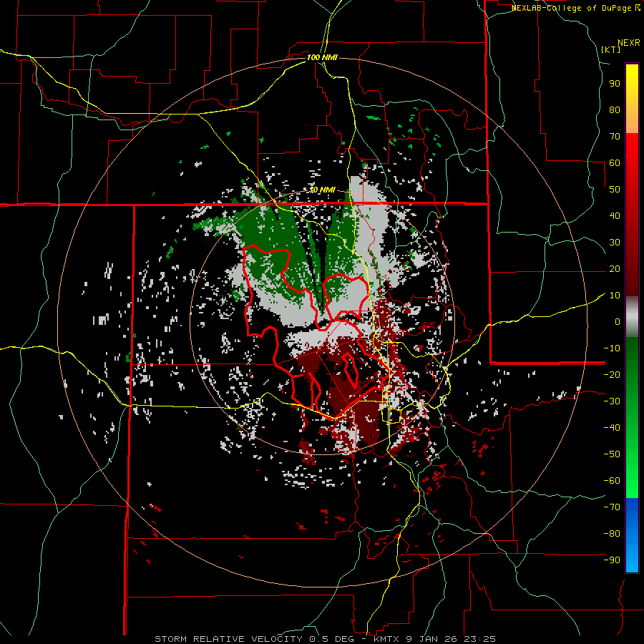Click the 70 value on the velocity scale
The height and width of the screenshot is (644, 644).
(615, 137)
